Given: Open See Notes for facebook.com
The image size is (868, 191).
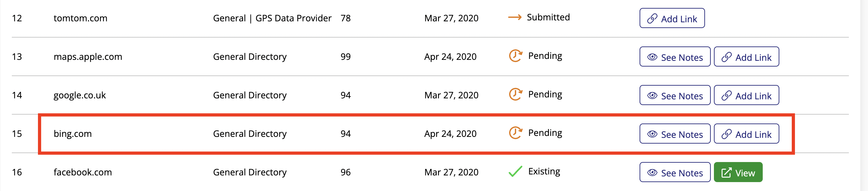Looking at the screenshot, I should point(675,172).
